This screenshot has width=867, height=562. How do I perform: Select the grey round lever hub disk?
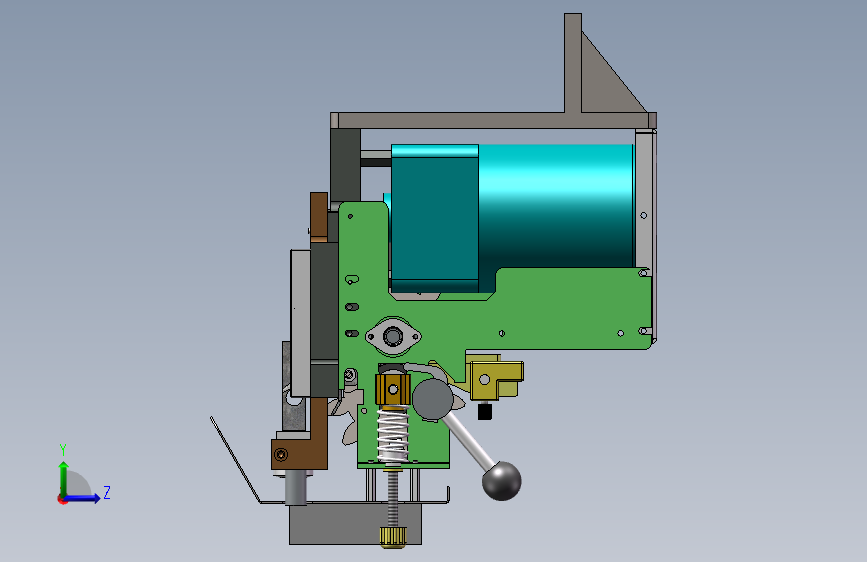[432, 398]
